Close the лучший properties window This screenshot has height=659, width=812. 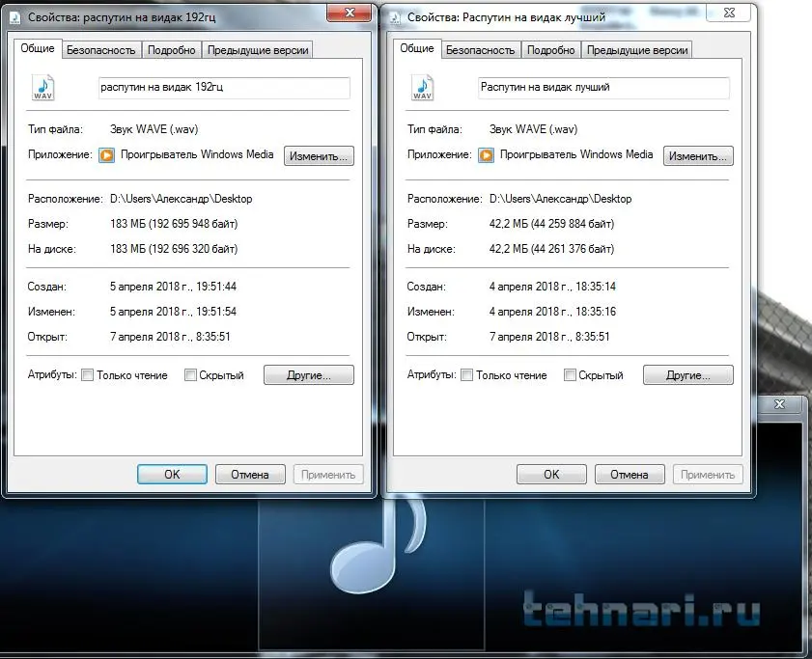729,13
